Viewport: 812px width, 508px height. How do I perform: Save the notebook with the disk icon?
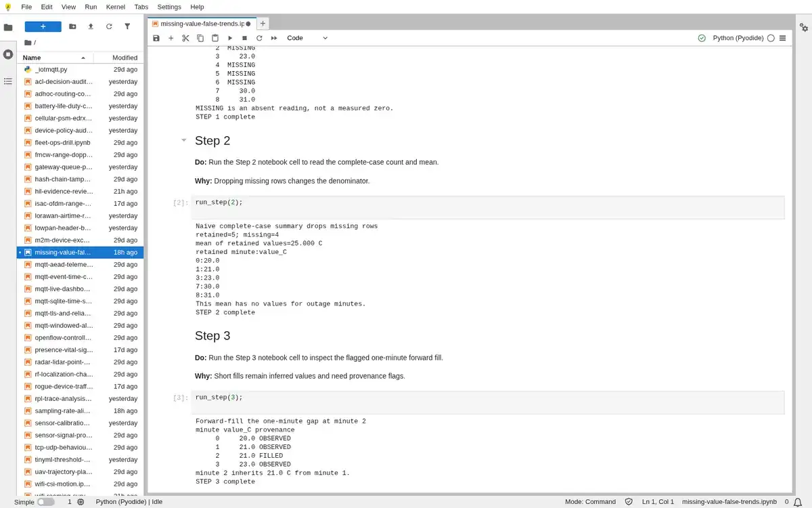pyautogui.click(x=156, y=38)
